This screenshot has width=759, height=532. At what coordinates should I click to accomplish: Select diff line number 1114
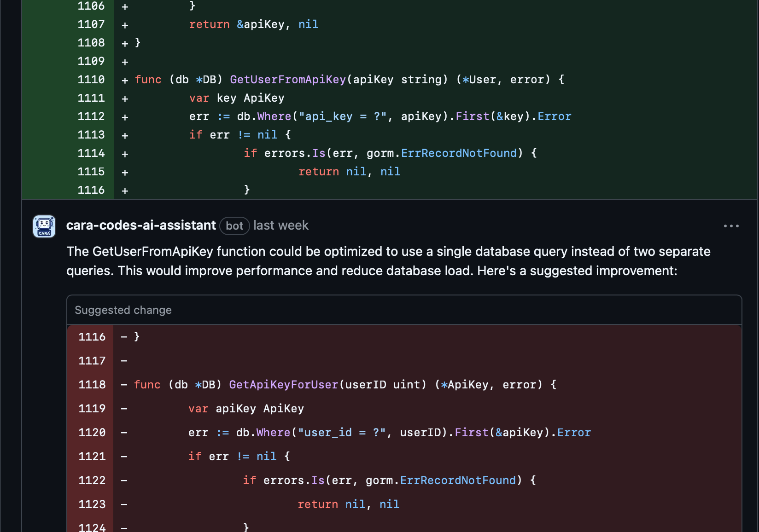[x=91, y=153]
